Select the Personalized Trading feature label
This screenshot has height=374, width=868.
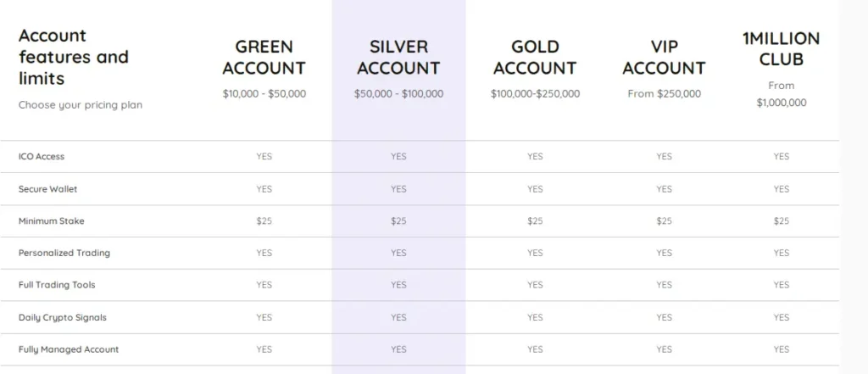[x=64, y=253]
